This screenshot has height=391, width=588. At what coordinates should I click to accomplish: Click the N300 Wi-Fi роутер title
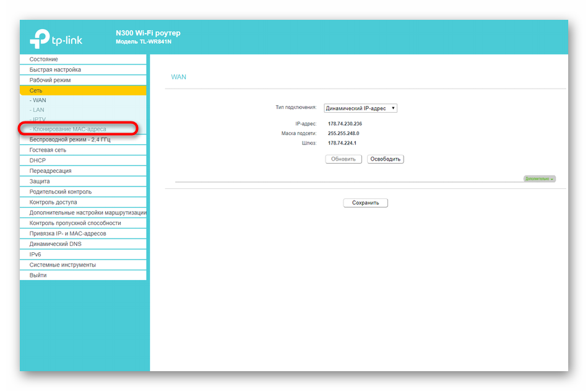point(148,33)
